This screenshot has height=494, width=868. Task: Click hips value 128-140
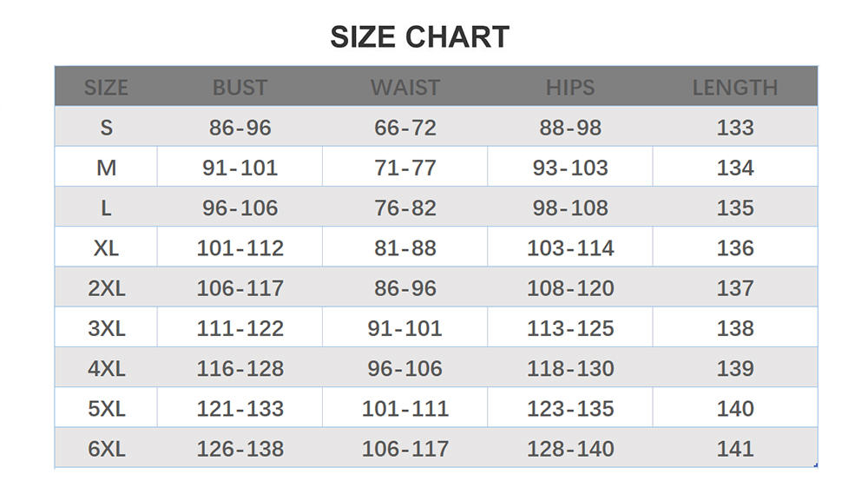pos(570,449)
